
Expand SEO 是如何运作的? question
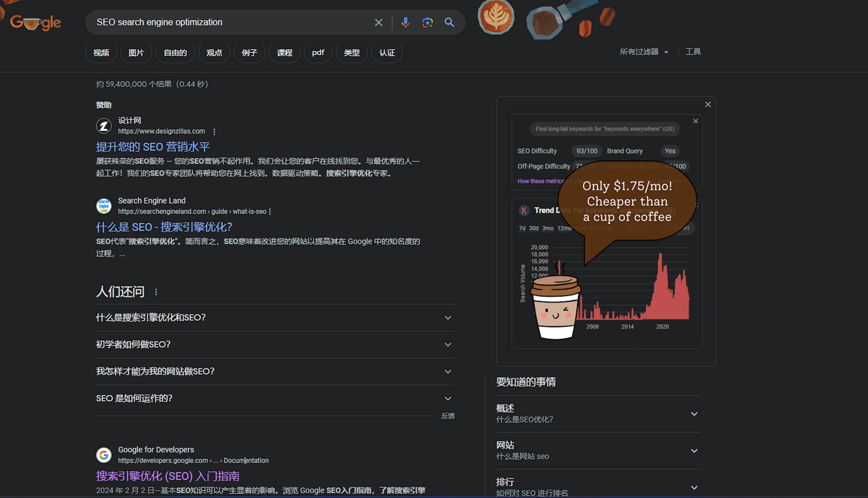tap(275, 399)
